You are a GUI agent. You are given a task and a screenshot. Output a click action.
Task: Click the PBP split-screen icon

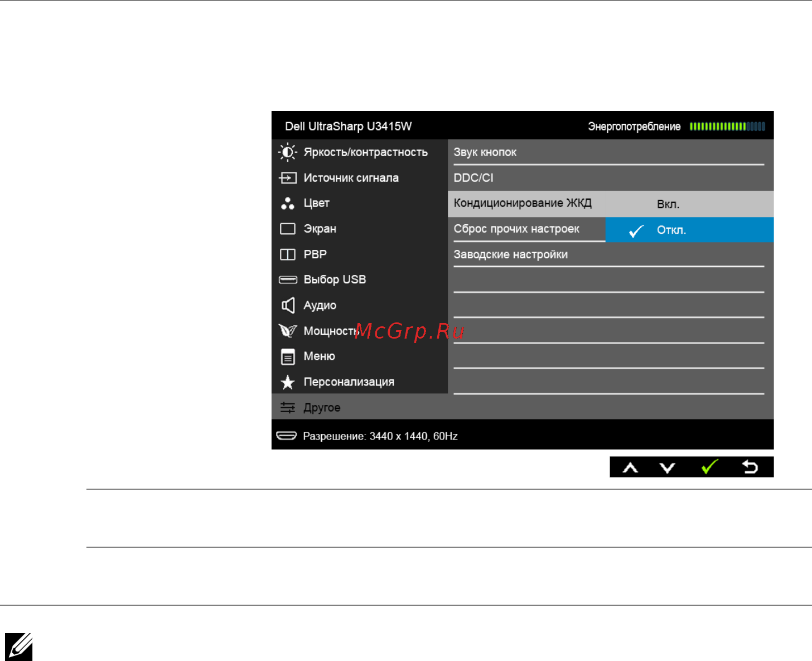[x=288, y=254]
